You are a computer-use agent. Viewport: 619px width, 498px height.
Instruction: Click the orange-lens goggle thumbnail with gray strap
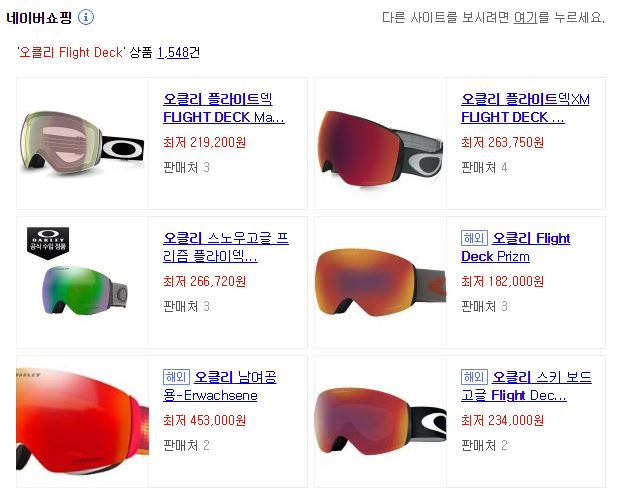[380, 282]
